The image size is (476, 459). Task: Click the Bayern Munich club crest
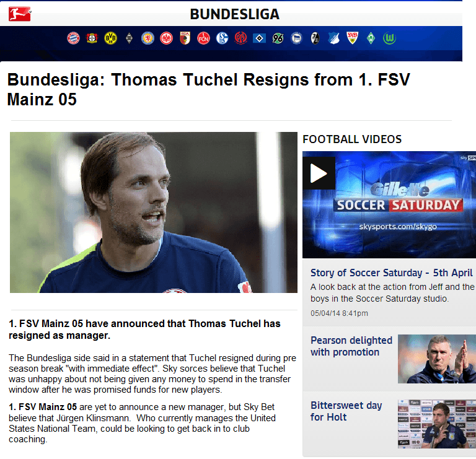click(x=73, y=38)
